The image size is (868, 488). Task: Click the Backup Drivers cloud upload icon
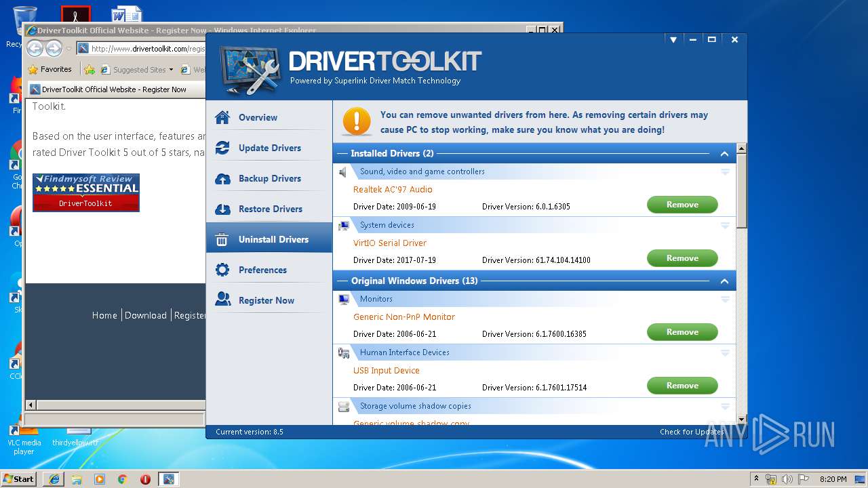pyautogui.click(x=222, y=178)
